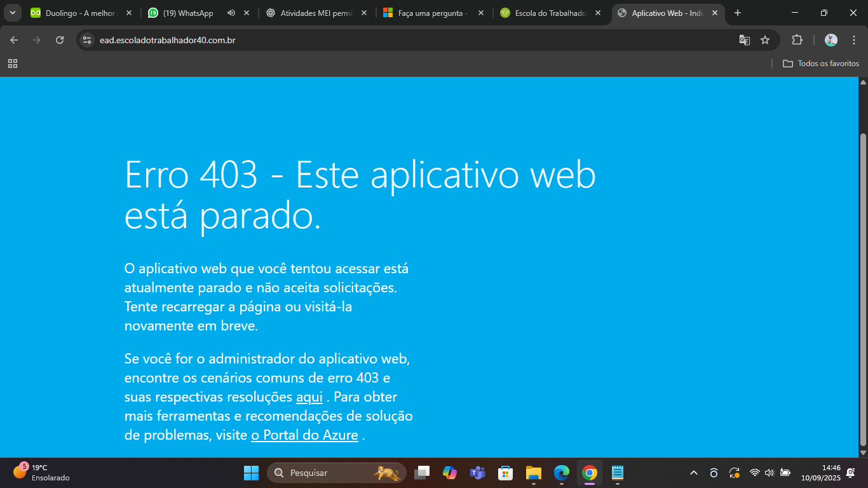Minimize the Chrome window

pos(795,13)
